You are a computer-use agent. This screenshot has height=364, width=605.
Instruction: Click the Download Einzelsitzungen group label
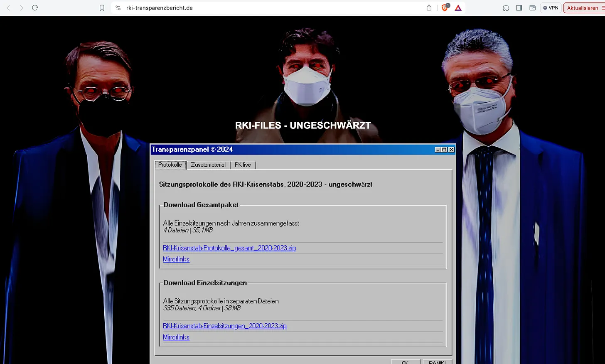[205, 283]
